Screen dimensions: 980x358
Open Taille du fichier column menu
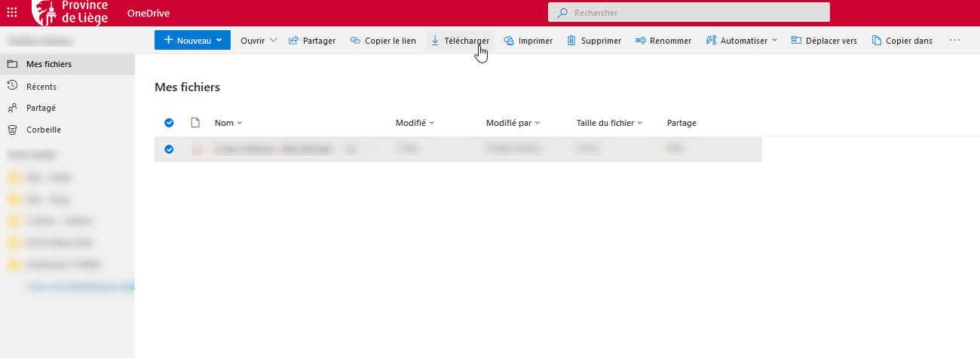point(611,123)
